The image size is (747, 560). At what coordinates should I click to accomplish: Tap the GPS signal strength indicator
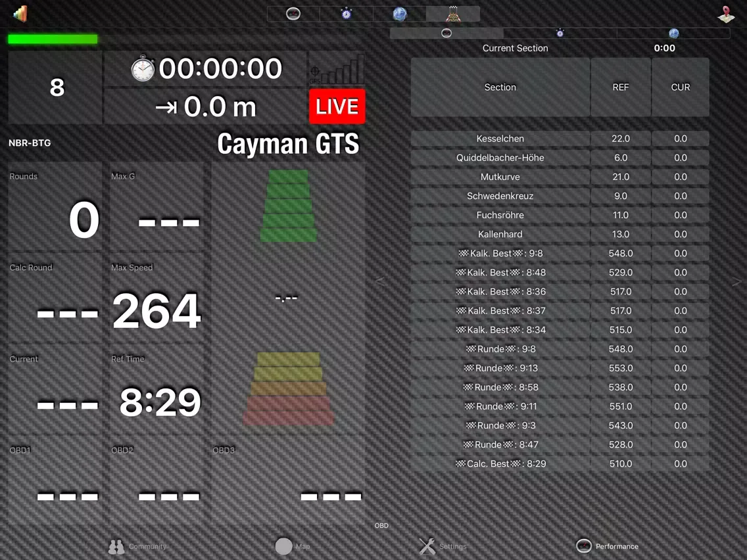click(x=337, y=69)
